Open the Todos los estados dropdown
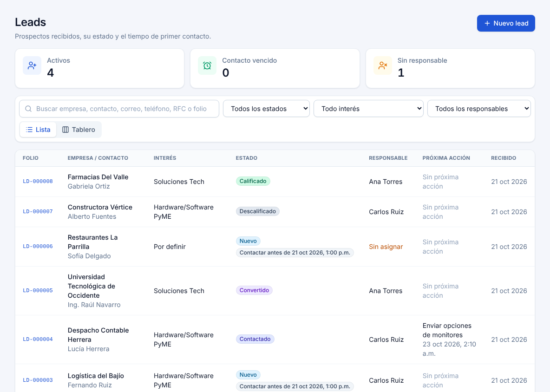The image size is (550, 392). pos(266,109)
